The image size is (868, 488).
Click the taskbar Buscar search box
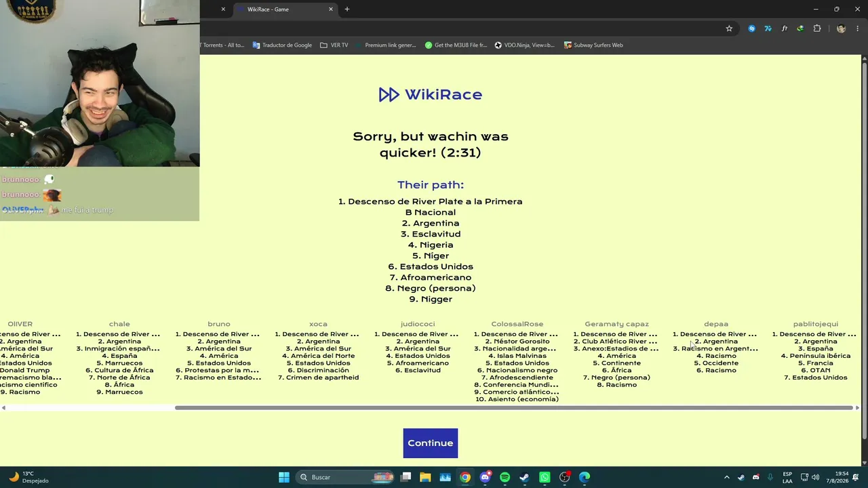[345, 477]
